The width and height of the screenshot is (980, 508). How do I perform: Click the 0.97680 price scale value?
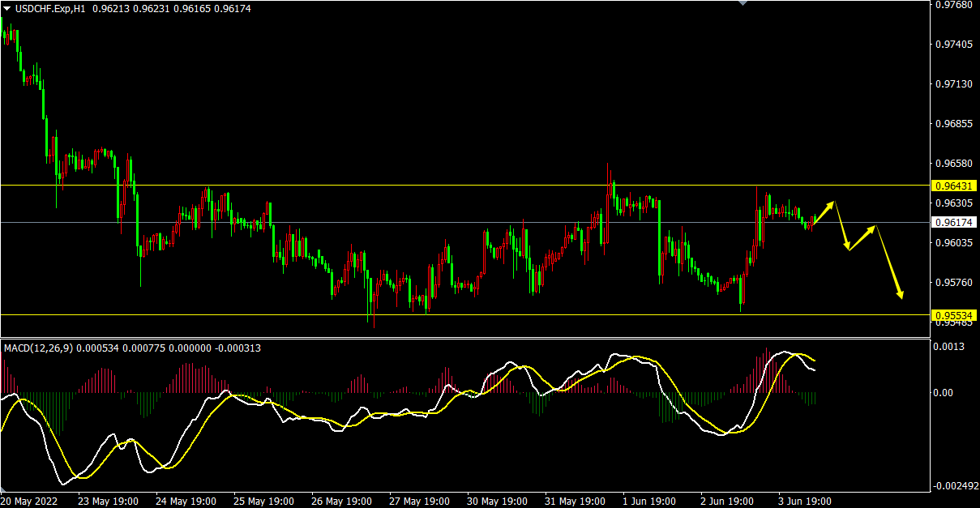click(x=953, y=5)
